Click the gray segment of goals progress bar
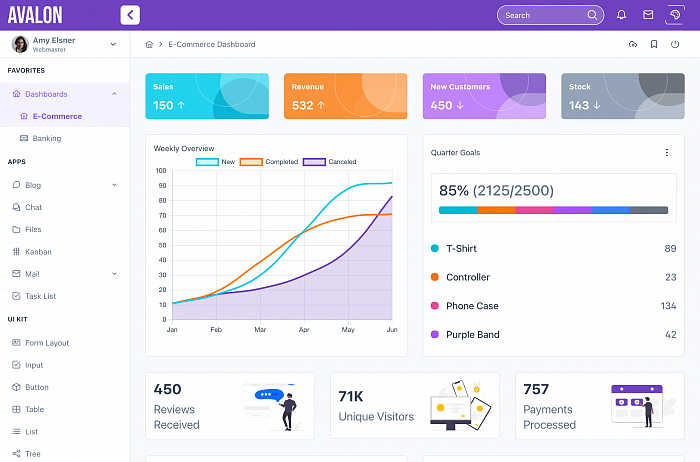This screenshot has width=700, height=462. tap(649, 210)
